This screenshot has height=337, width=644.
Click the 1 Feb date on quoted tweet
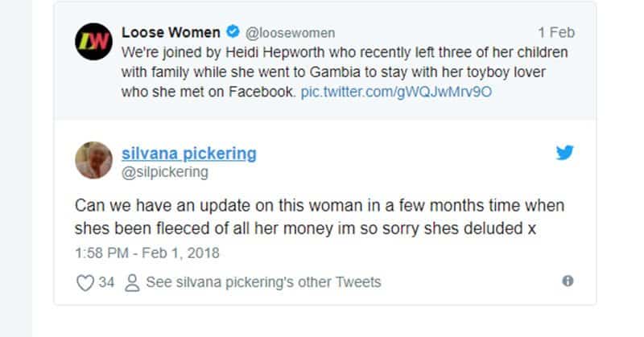pyautogui.click(x=556, y=32)
